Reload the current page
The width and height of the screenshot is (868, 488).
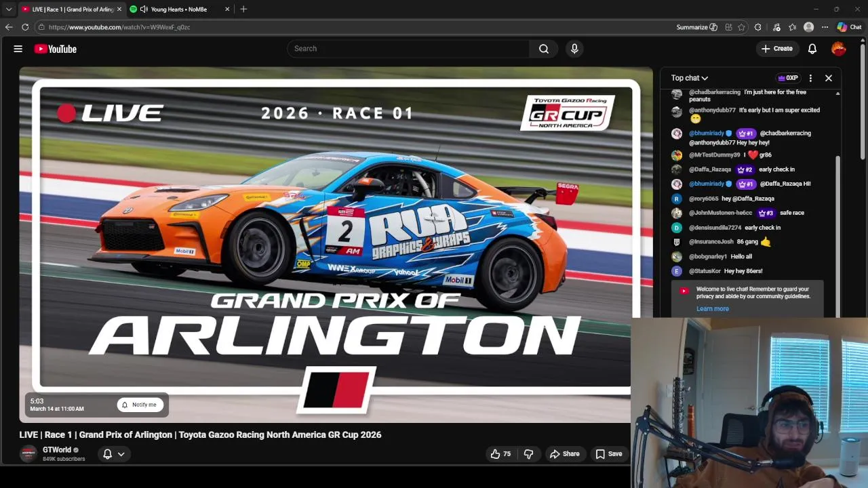(x=25, y=27)
